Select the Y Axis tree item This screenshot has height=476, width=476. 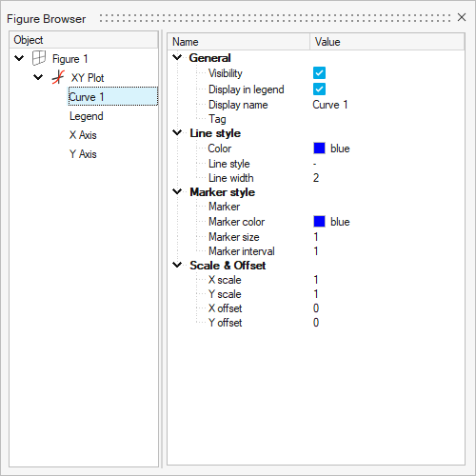[x=83, y=154]
